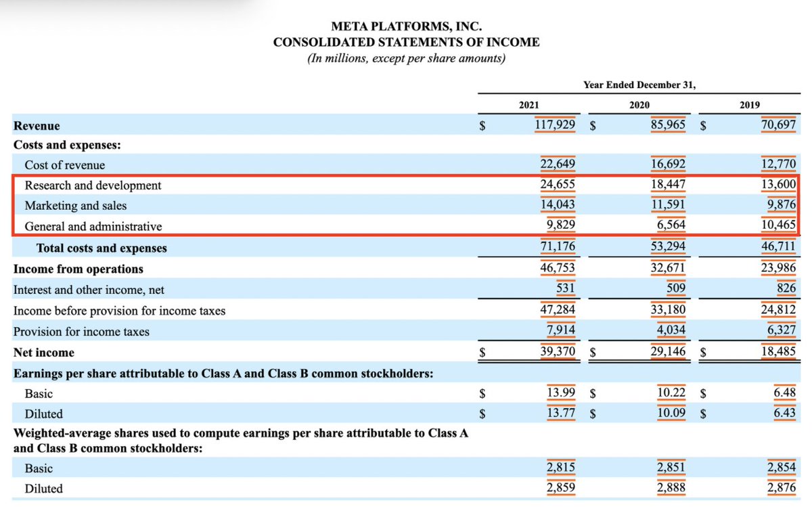Click the Total costs and expenses label
Screen dimensions: 812x507
(101, 248)
